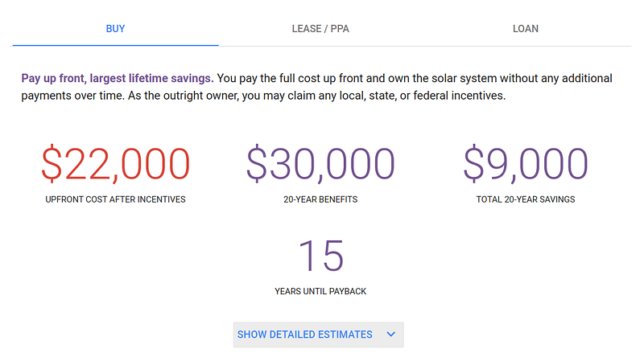Click the blue underline beneath BUY tab
The height and width of the screenshot is (357, 644).
115,45
